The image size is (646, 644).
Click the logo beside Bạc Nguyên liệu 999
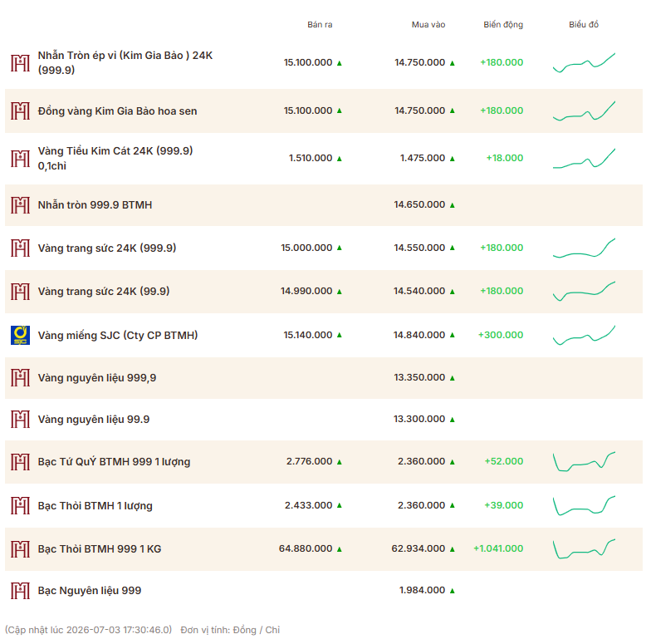tap(20, 590)
